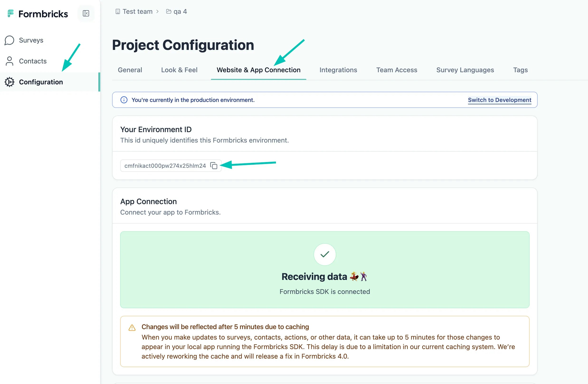Click the Contacts person icon

9,61
